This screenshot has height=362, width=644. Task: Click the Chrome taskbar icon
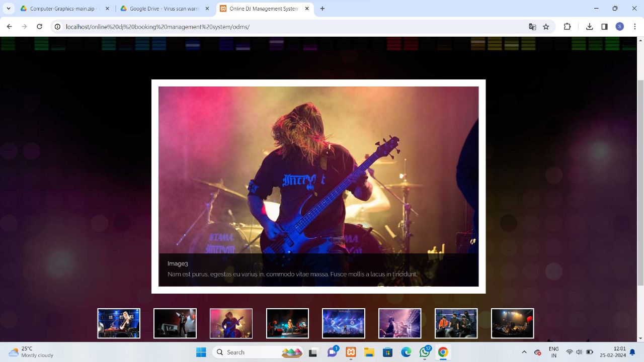tap(443, 352)
